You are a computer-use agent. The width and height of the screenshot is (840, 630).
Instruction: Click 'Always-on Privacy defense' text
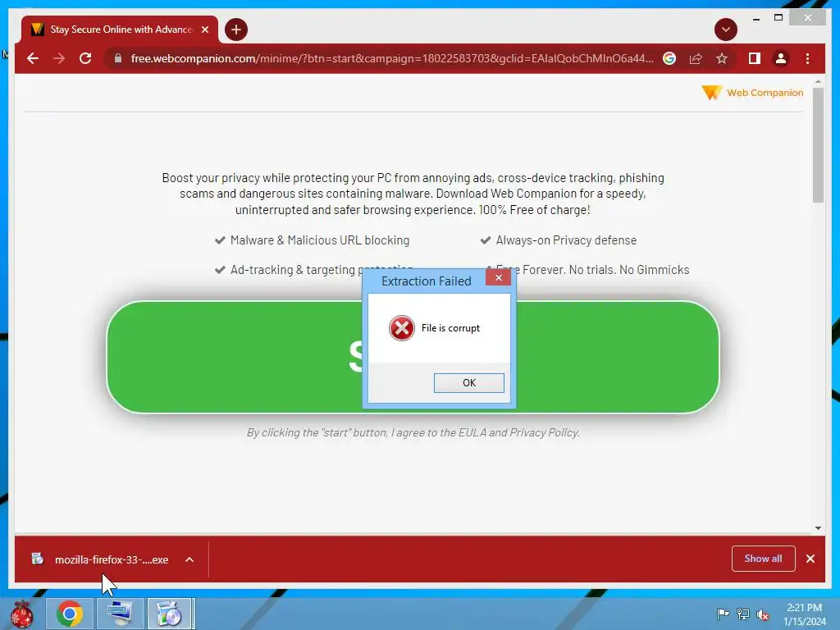[x=566, y=240]
